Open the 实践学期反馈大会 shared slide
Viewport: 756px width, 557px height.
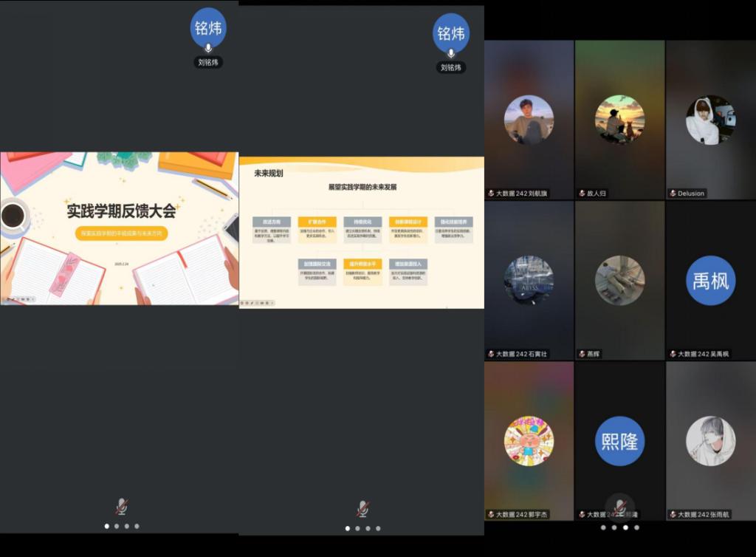(x=120, y=228)
